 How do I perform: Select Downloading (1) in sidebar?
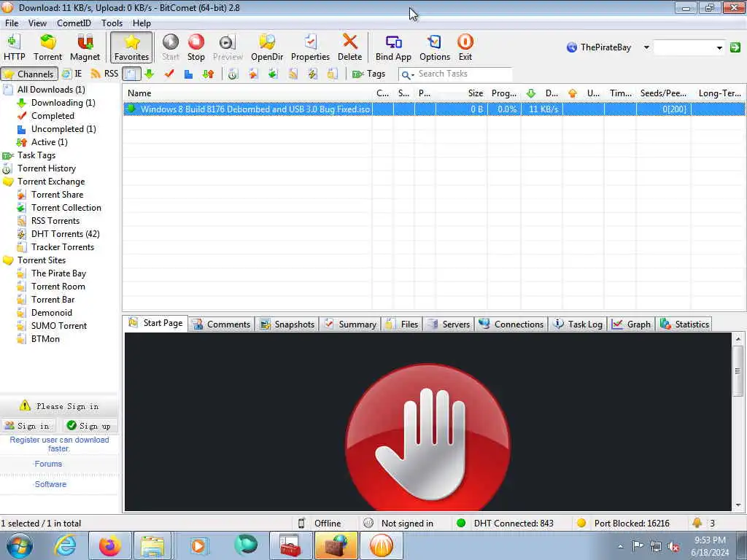pyautogui.click(x=63, y=103)
